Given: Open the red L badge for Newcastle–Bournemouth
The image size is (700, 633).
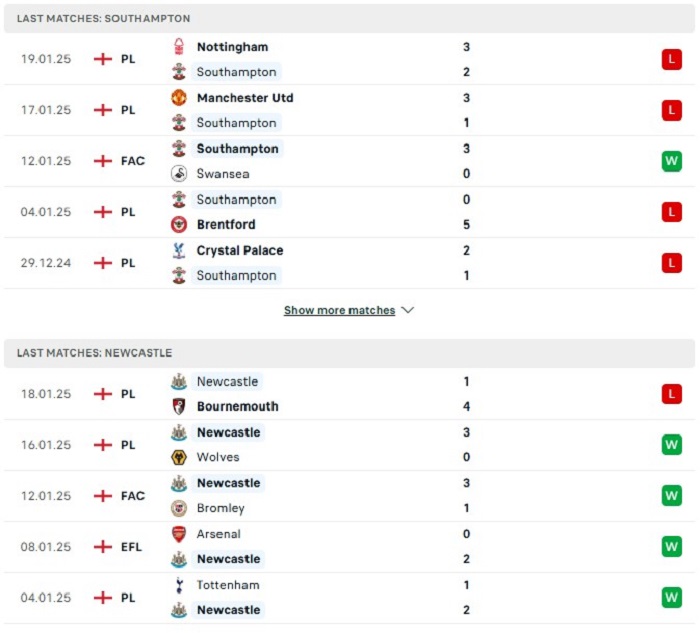Looking at the screenshot, I should tap(671, 394).
